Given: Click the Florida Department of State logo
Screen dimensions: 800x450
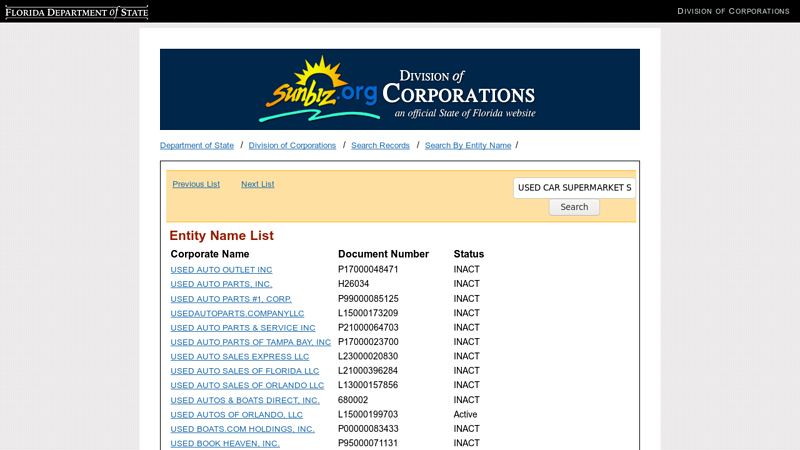Looking at the screenshot, I should click(77, 12).
